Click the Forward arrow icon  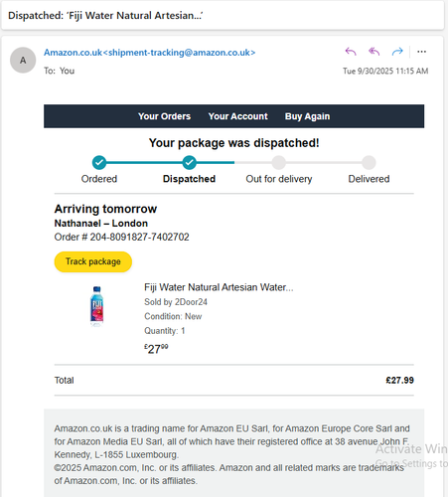click(397, 52)
